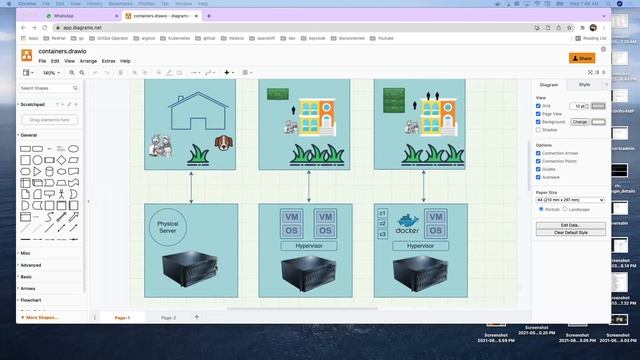Open More Shapes link
This screenshot has height=360, width=640.
coord(40,318)
